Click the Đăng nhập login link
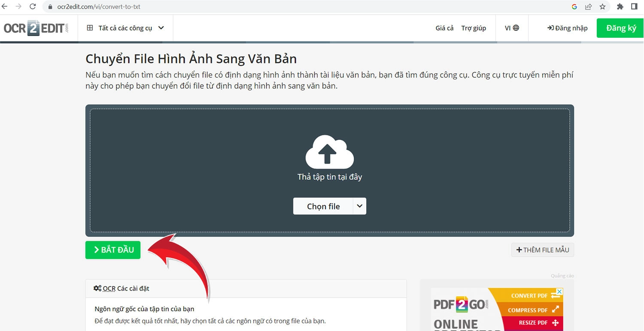Image resolution: width=644 pixels, height=331 pixels. tap(567, 28)
